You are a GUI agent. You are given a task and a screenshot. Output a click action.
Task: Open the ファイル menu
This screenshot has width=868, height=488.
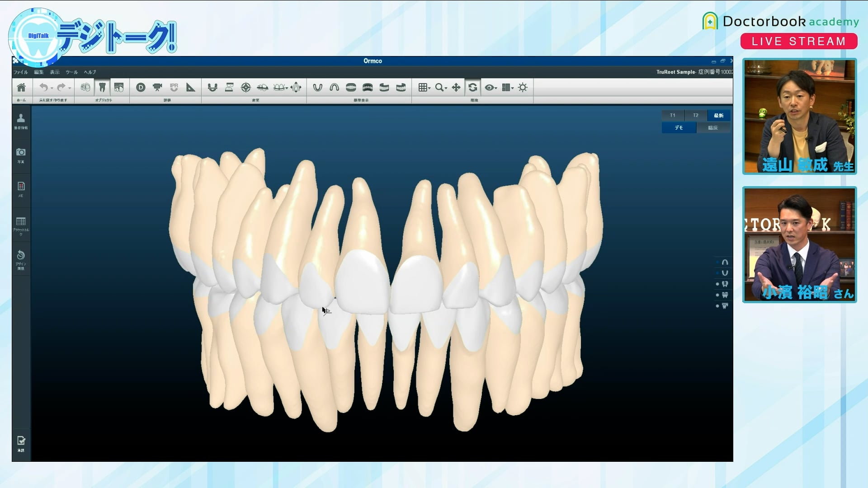[21, 72]
